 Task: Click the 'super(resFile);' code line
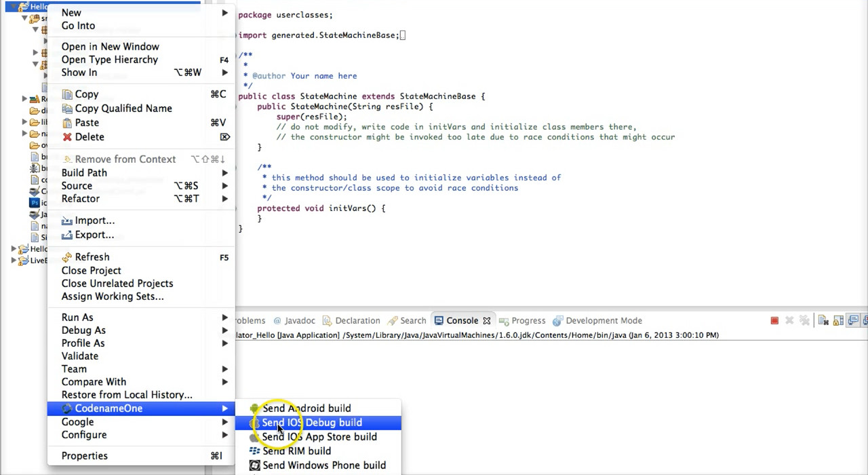[311, 117]
